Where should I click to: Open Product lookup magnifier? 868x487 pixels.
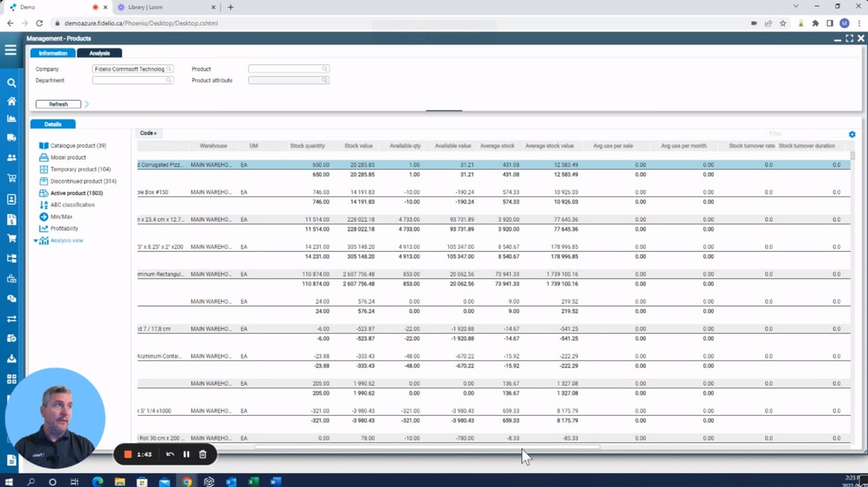coord(325,69)
